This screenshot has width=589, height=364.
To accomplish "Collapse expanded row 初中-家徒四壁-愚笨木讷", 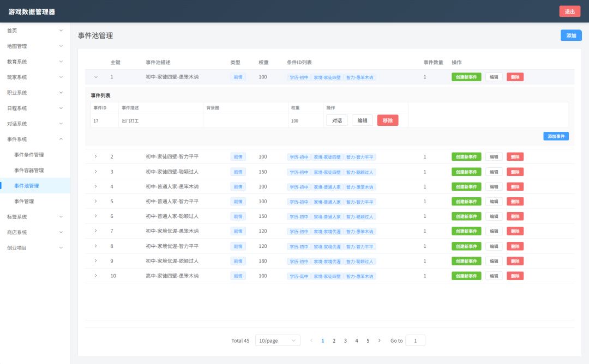I will point(96,77).
